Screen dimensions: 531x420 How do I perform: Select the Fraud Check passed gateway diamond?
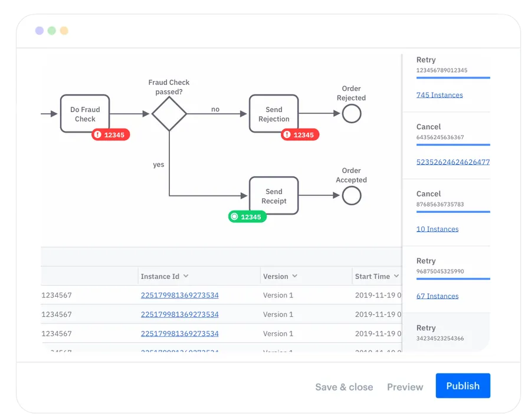click(x=169, y=114)
